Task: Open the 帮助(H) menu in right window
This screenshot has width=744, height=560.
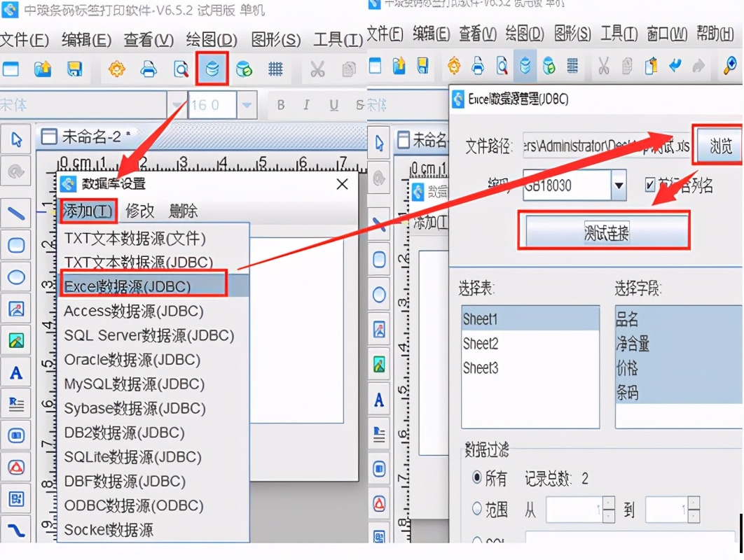Action: (715, 34)
